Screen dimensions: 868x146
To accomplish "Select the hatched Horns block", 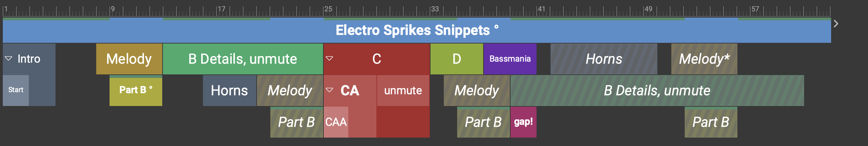I will coord(604,59).
